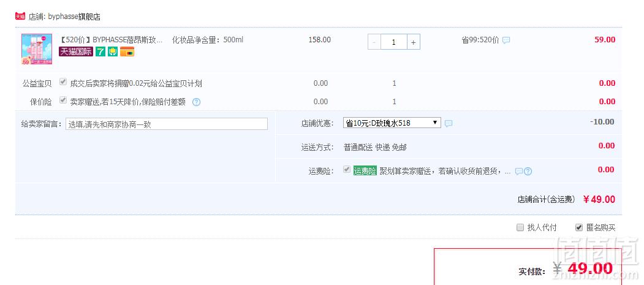Click the comment icon after 运费险 description
Screen dimensions: 644x285
coord(519,171)
